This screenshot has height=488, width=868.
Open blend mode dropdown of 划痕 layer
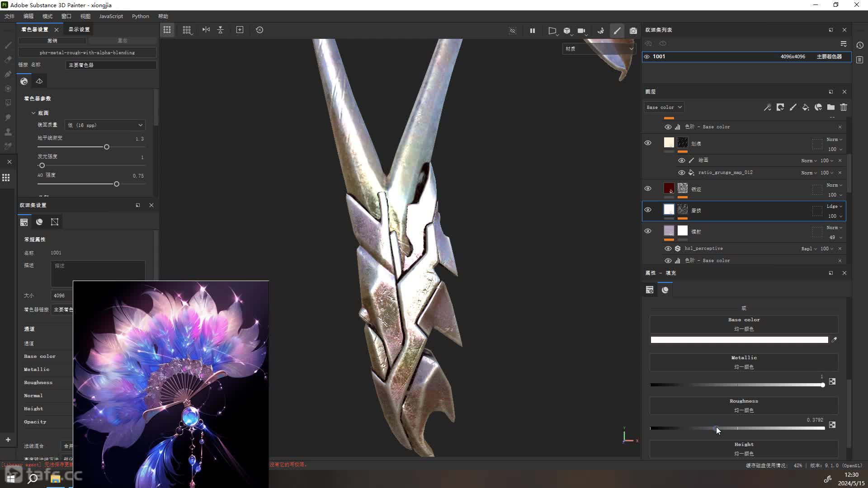(x=835, y=140)
